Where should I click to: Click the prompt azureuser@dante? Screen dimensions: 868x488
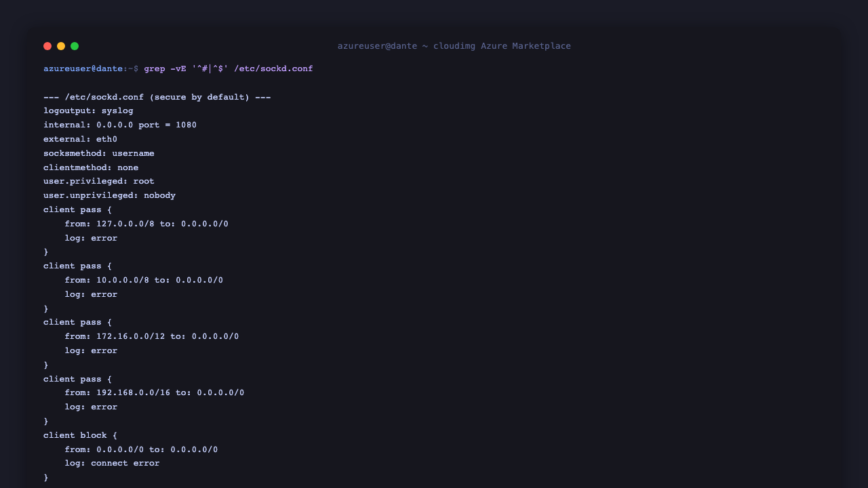pos(83,68)
